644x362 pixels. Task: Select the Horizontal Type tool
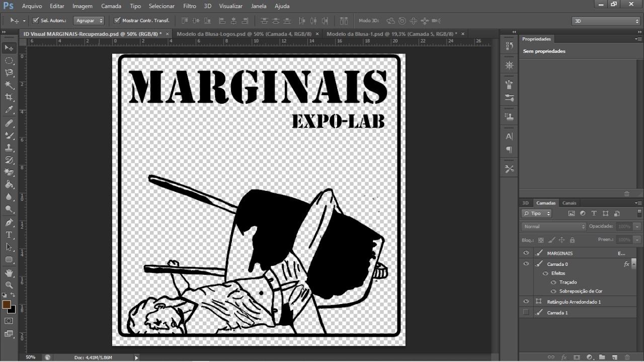coord(9,235)
